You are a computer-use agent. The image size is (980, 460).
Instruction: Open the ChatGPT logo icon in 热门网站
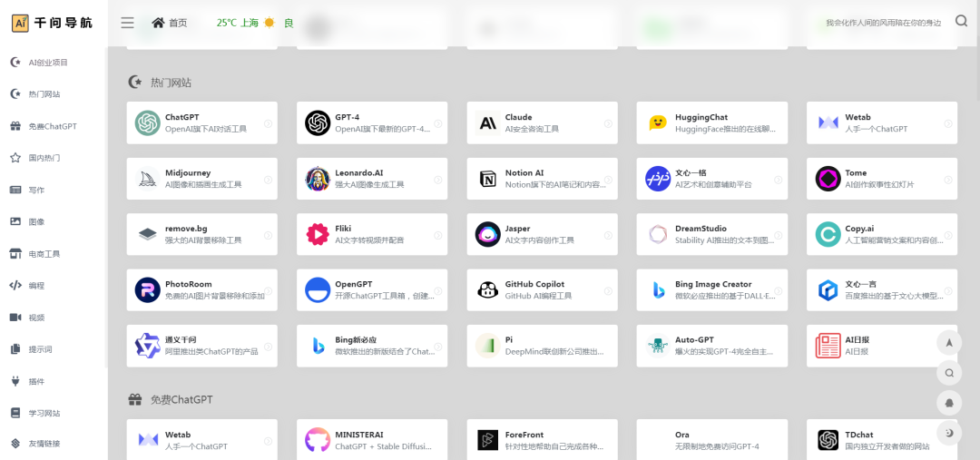tap(148, 123)
